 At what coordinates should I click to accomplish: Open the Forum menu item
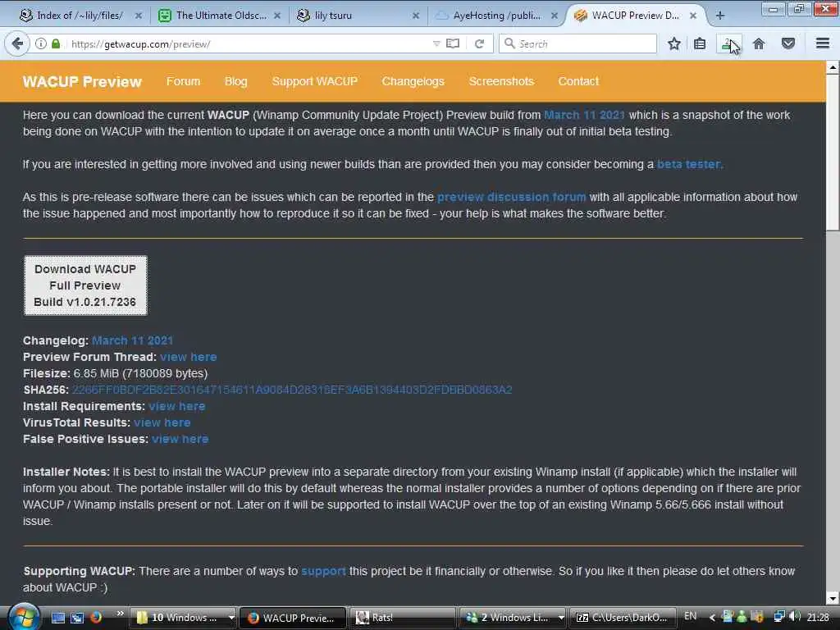(183, 81)
